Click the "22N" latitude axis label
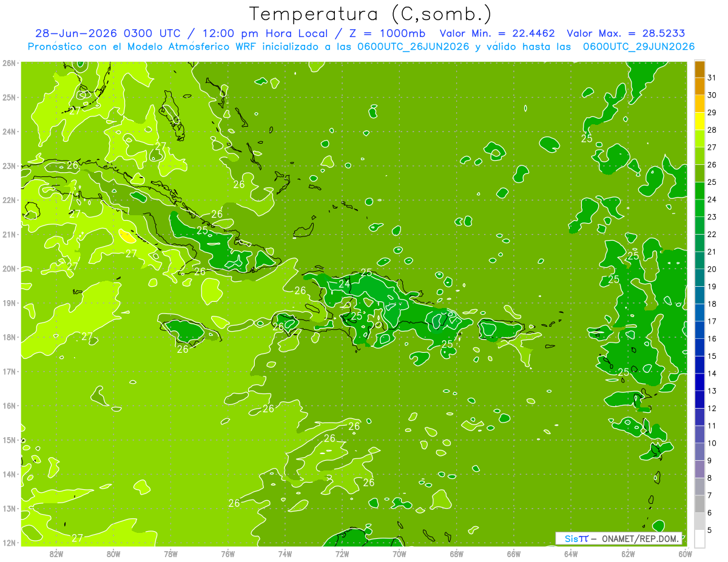Screen dimensions: 728x562 coord(9,200)
